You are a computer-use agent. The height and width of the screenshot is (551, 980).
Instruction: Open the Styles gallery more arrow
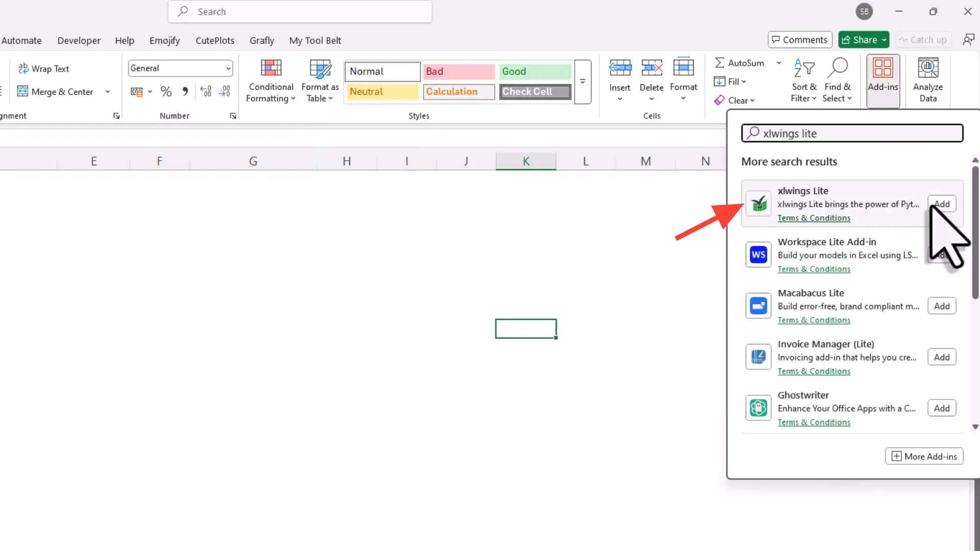click(582, 82)
